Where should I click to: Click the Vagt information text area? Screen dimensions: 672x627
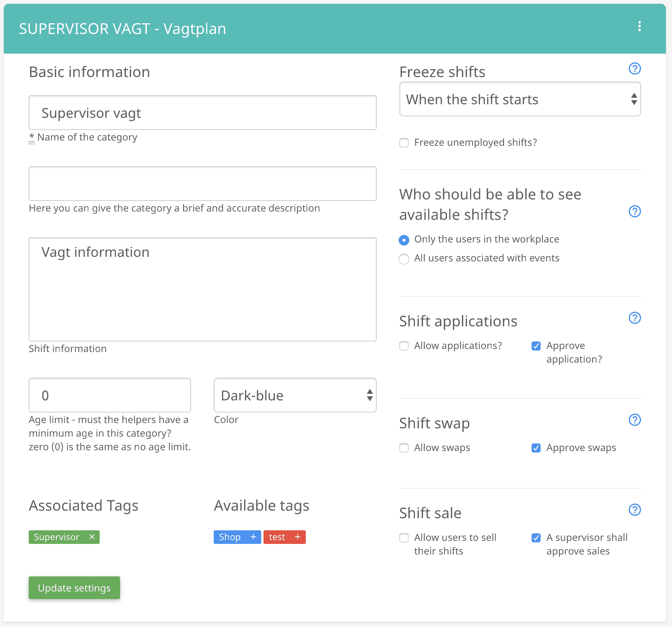[x=203, y=289]
